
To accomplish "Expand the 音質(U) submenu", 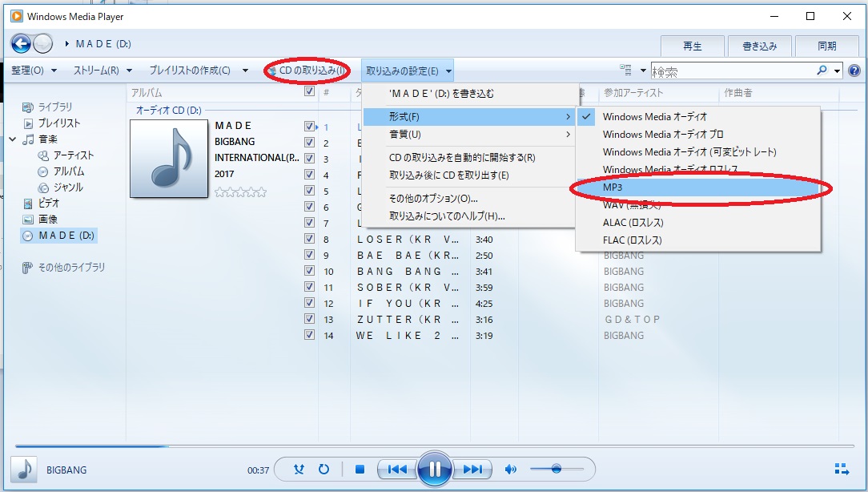I will 469,134.
